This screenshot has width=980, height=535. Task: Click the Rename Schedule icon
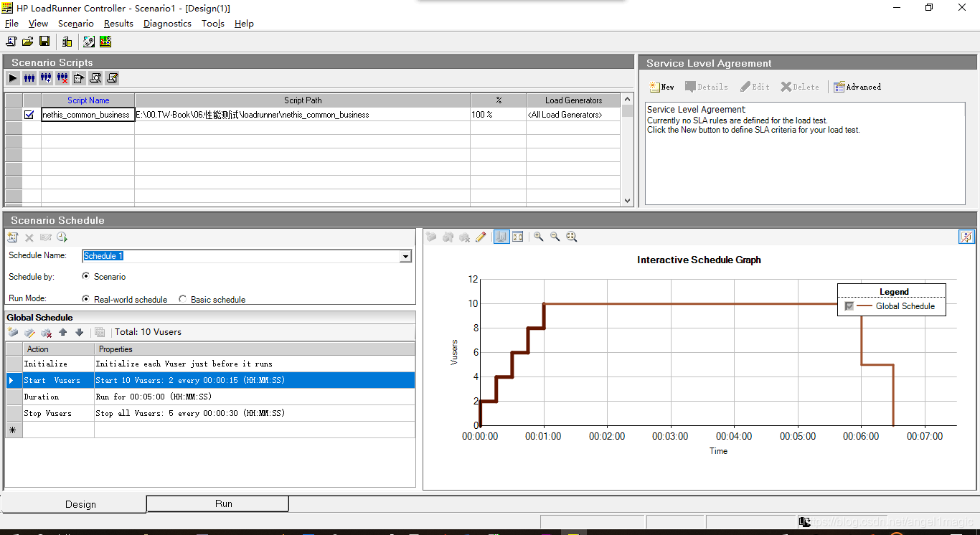coord(46,237)
